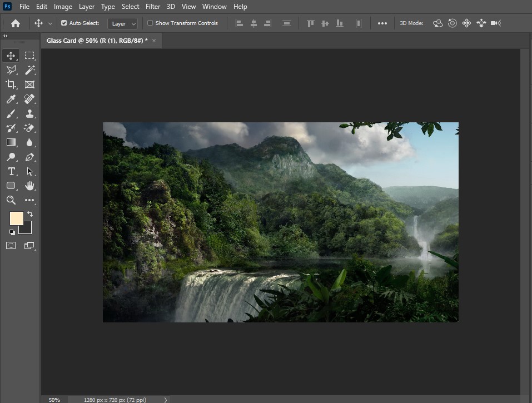Viewport: 532px width, 403px height.
Task: Select the Zoom tool
Action: [x=11, y=200]
